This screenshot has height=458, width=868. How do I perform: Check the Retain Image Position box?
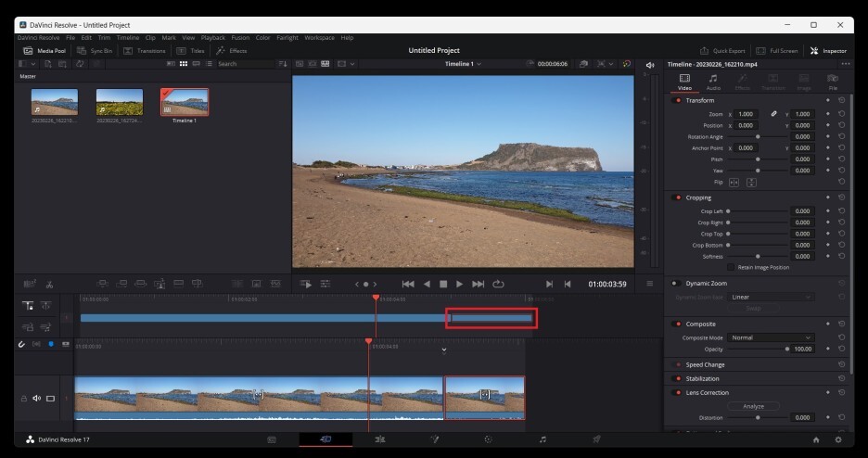(x=731, y=267)
